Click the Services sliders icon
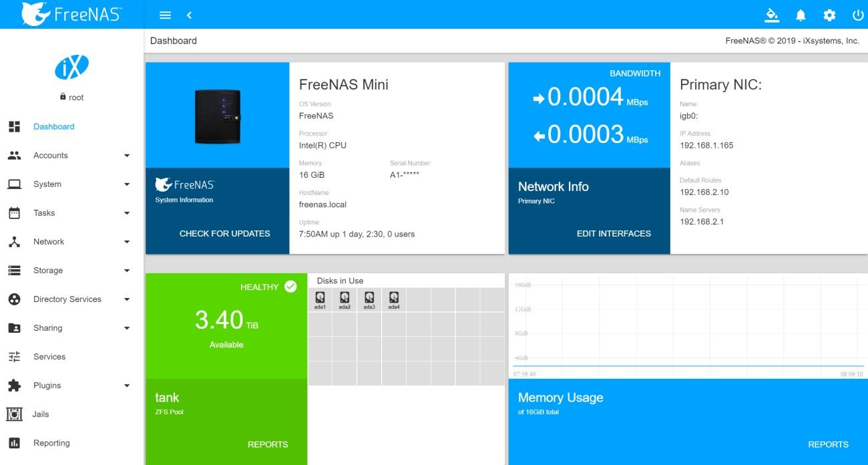The height and width of the screenshot is (465, 868). pos(14,356)
